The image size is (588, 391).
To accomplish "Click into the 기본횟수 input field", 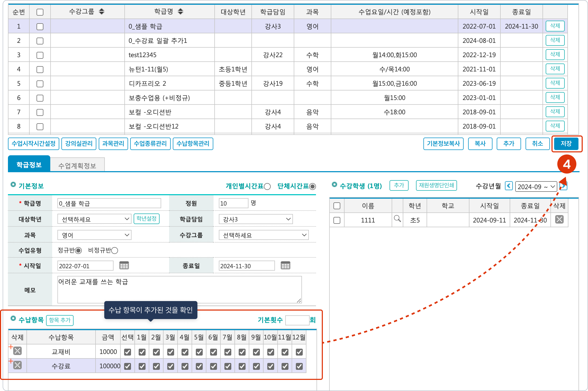I will coord(297,320).
